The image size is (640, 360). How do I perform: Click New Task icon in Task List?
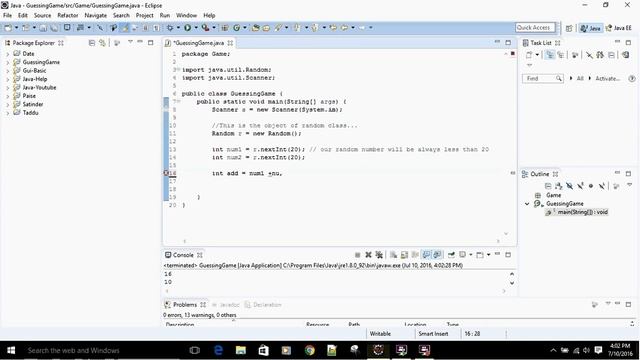coord(529,55)
